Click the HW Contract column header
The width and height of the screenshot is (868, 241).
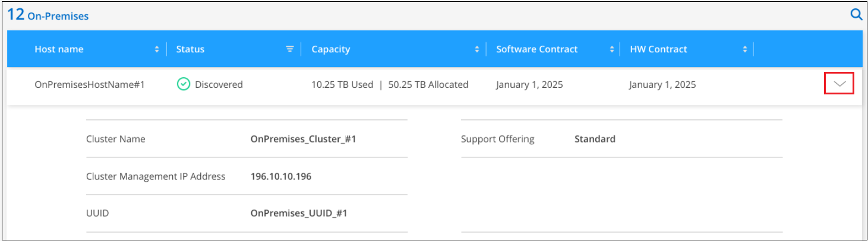pos(658,49)
